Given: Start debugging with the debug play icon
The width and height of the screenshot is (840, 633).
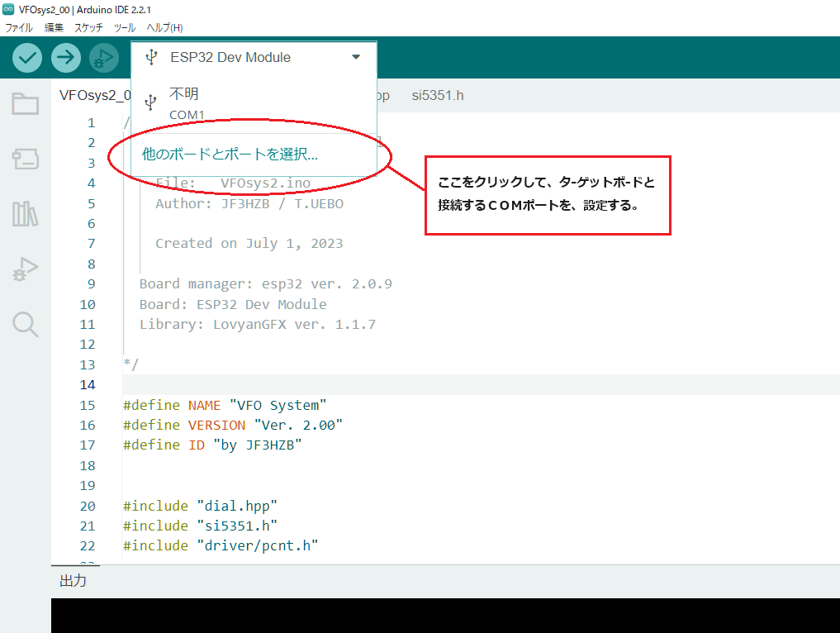Looking at the screenshot, I should tap(104, 57).
